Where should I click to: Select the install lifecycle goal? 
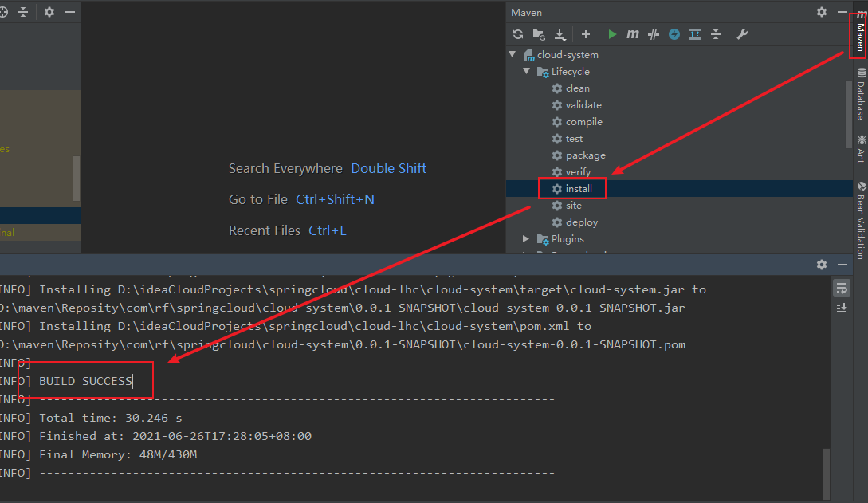click(x=571, y=189)
